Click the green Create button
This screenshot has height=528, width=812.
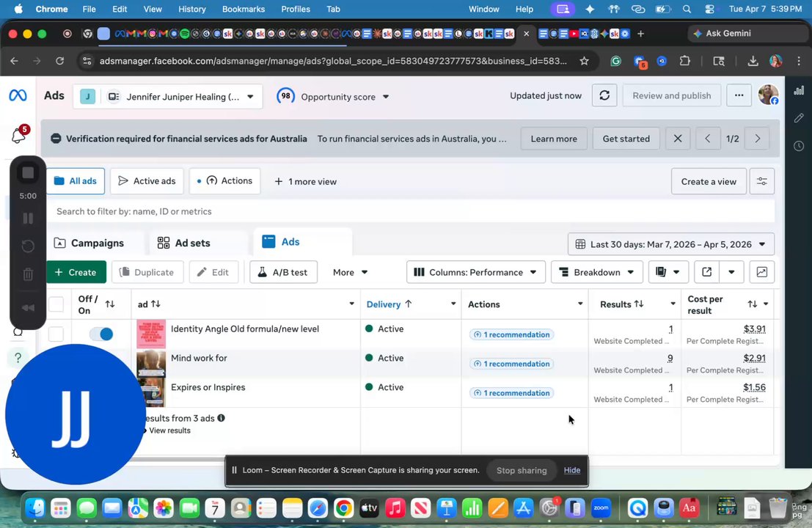(x=76, y=272)
